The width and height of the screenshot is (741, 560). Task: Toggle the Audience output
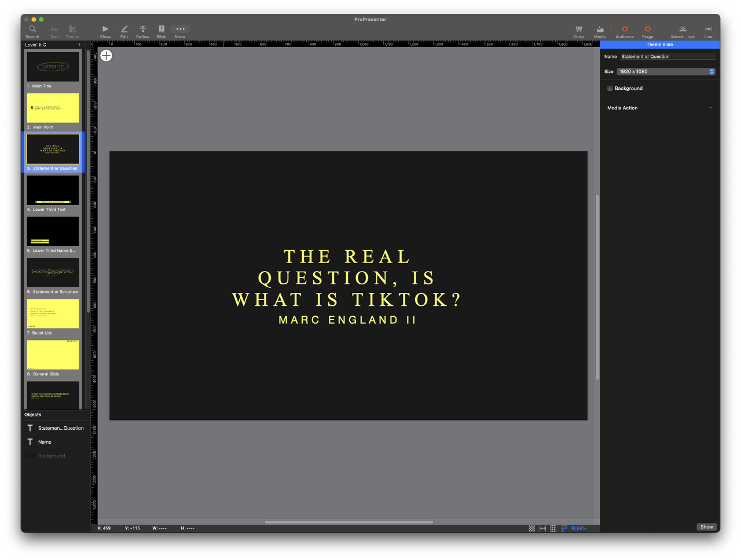coord(625,31)
